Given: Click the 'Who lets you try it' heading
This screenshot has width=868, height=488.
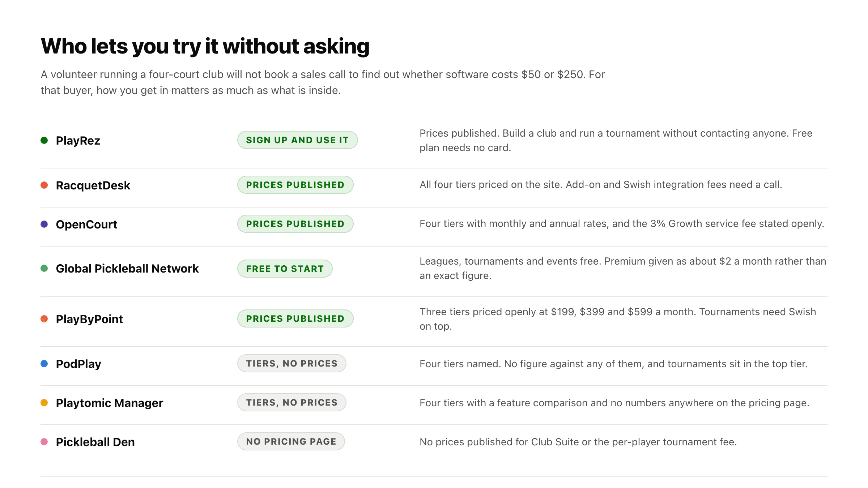Looking at the screenshot, I should coord(205,46).
